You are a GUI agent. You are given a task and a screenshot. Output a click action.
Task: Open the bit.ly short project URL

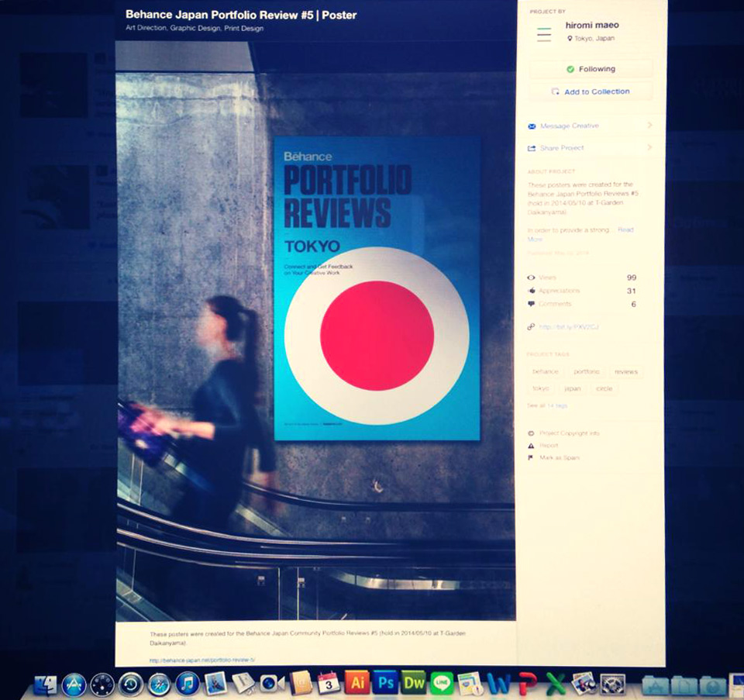(x=569, y=327)
